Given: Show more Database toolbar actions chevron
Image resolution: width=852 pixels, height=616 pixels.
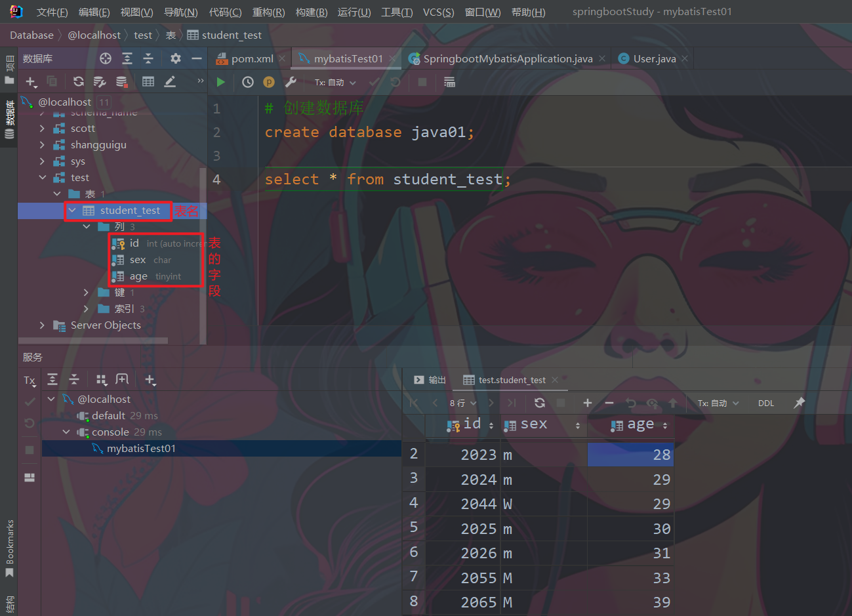Looking at the screenshot, I should coord(200,81).
